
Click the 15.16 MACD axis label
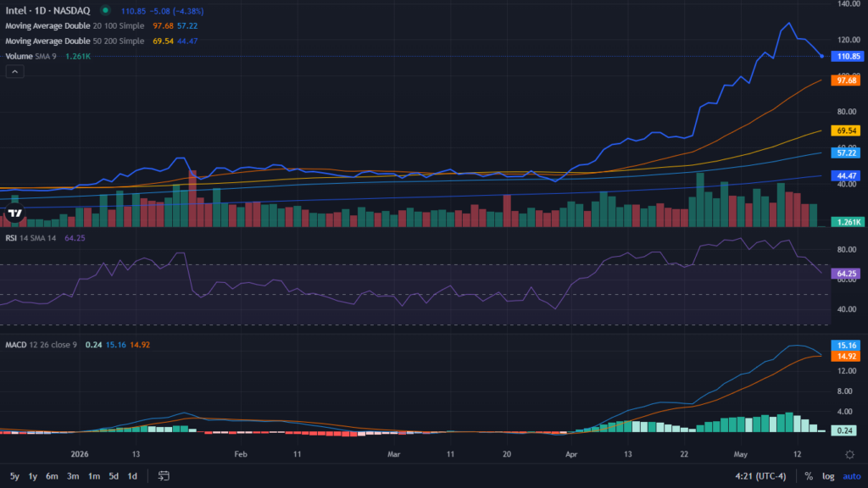click(x=846, y=346)
